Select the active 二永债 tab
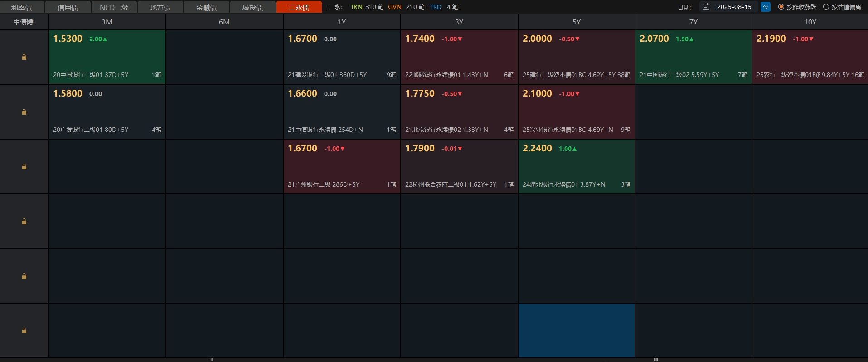Image resolution: width=868 pixels, height=362 pixels. click(x=299, y=7)
